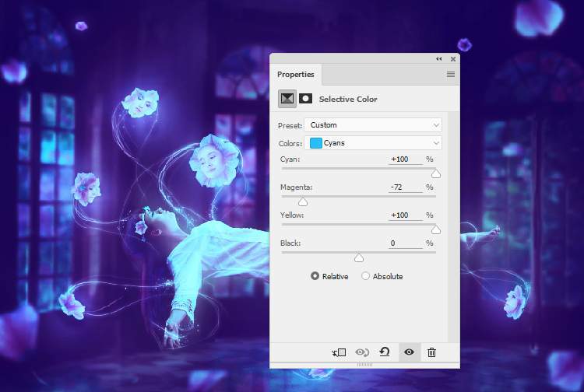Select the Absolute radio option
Image resolution: width=584 pixels, height=392 pixels.
click(365, 276)
